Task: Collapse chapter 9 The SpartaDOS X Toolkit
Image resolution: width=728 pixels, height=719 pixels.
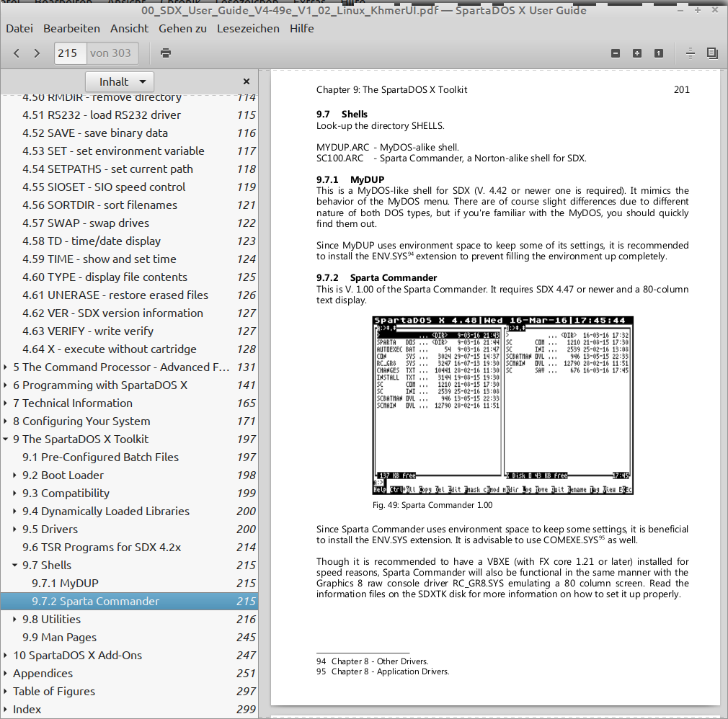Action: click(x=5, y=439)
